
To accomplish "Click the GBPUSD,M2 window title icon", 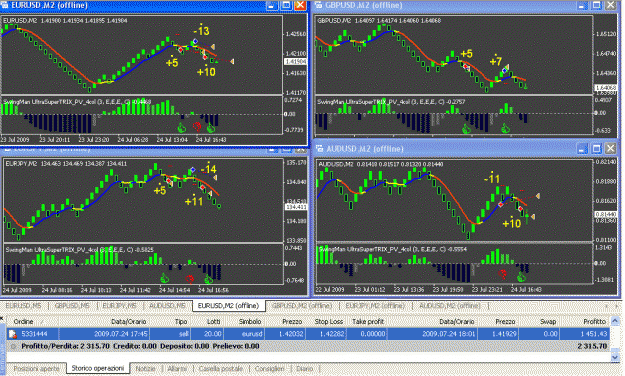I will coord(318,5).
